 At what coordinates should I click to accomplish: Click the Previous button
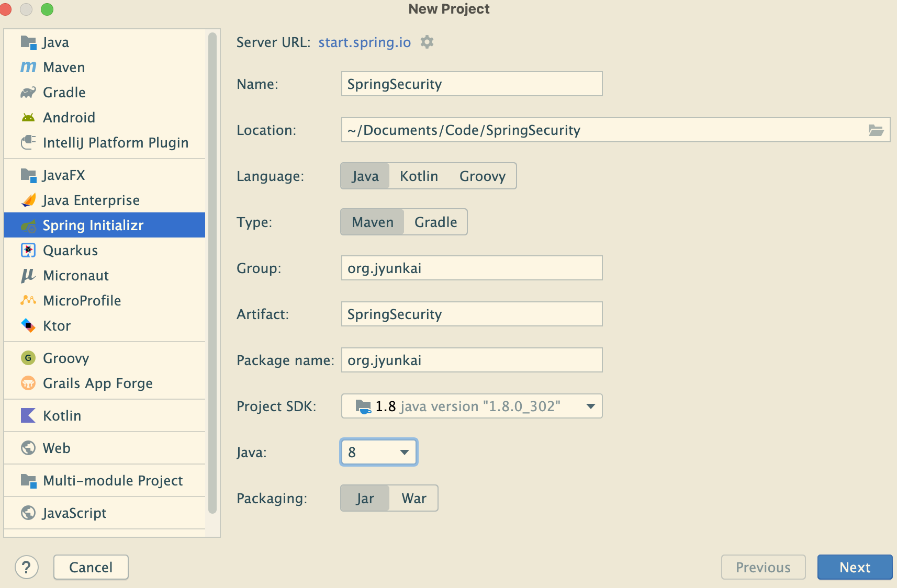pos(763,567)
